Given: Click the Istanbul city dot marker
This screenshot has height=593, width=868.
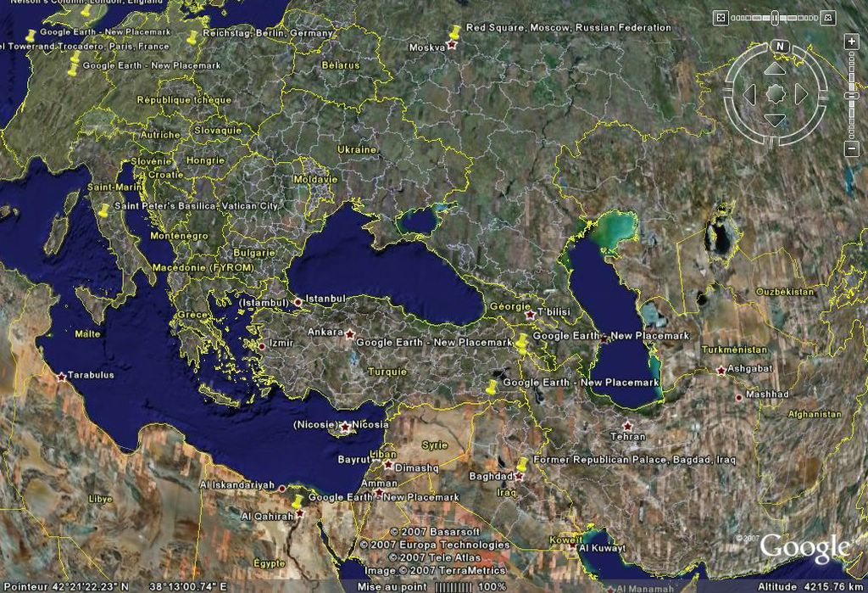Looking at the screenshot, I should coord(298,302).
